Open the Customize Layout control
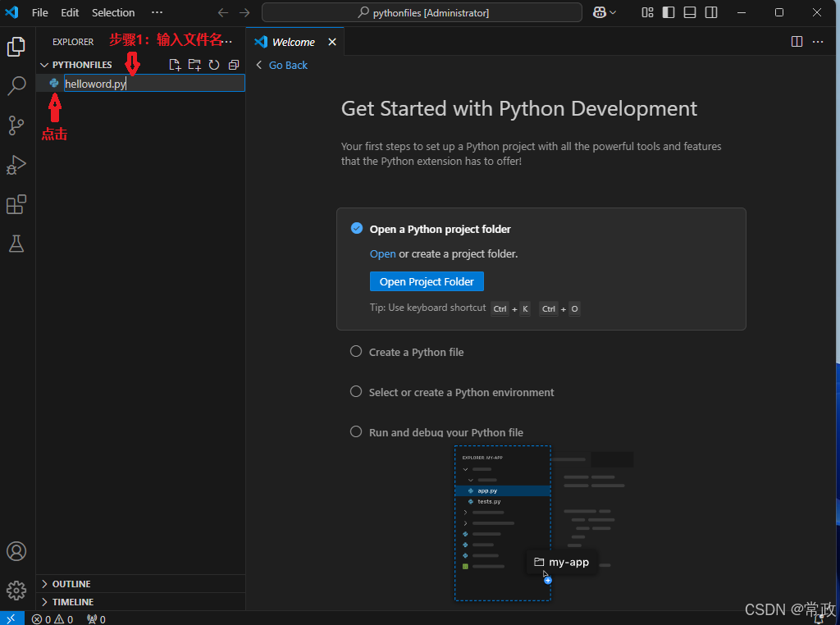The width and height of the screenshot is (840, 625). [x=647, y=12]
